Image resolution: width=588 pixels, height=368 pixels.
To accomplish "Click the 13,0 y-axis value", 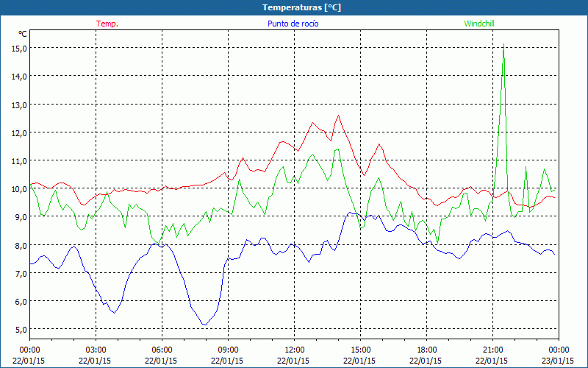I will [x=19, y=105].
